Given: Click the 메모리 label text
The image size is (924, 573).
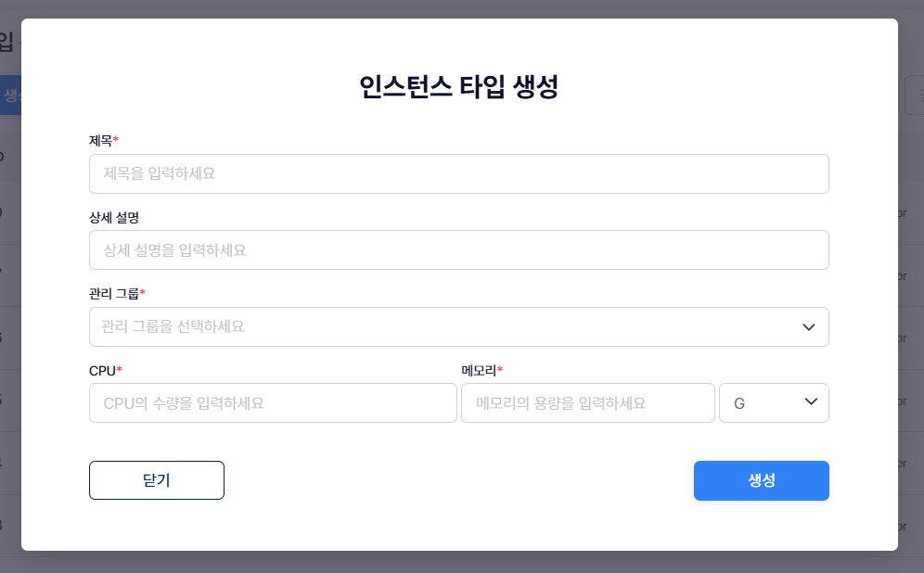Looking at the screenshot, I should coord(478,371).
